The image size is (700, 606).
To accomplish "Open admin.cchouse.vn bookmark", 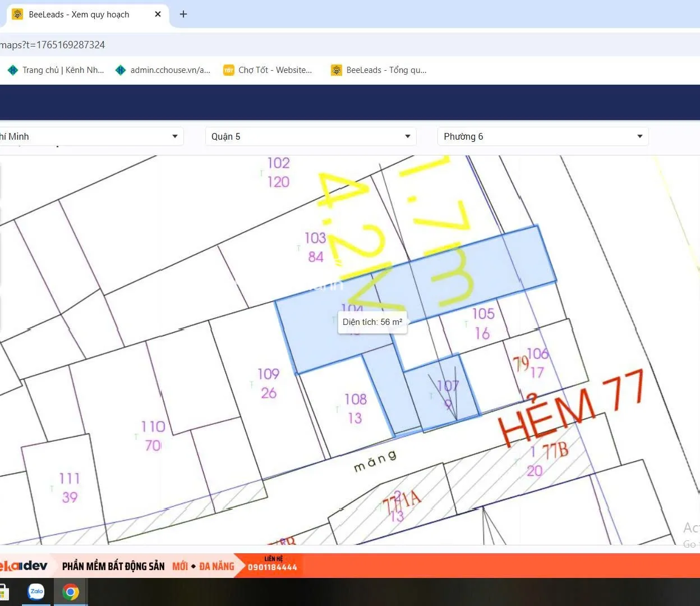I will 163,70.
